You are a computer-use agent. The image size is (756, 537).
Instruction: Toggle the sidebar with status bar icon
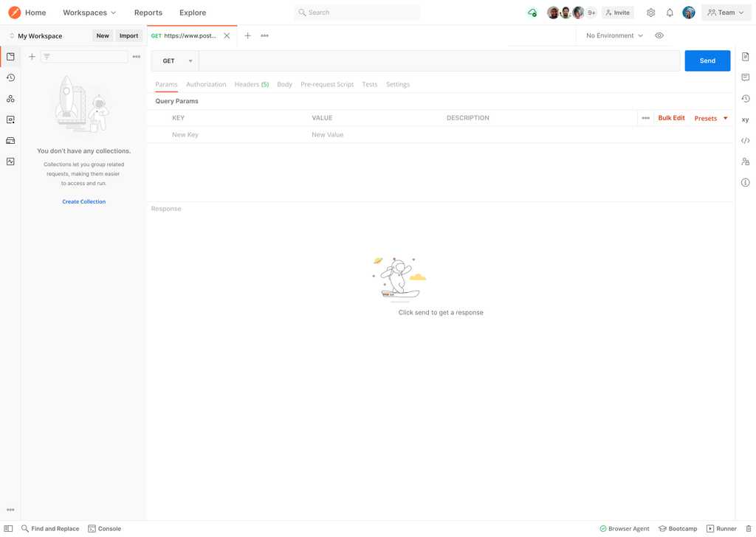point(9,529)
